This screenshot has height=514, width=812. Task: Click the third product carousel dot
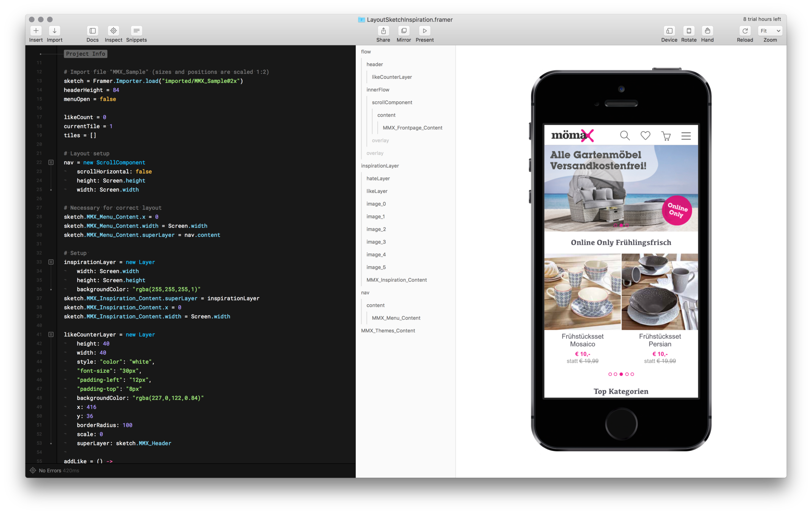[621, 374]
